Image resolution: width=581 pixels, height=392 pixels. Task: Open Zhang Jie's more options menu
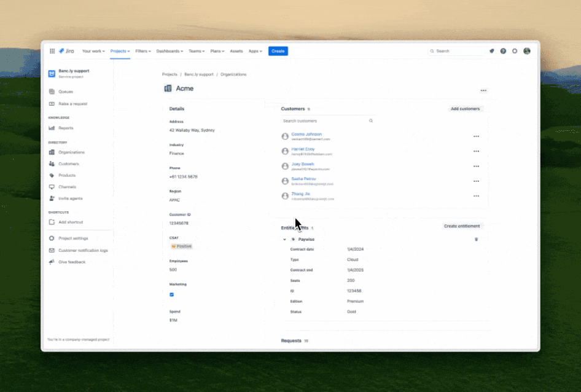pyautogui.click(x=476, y=196)
